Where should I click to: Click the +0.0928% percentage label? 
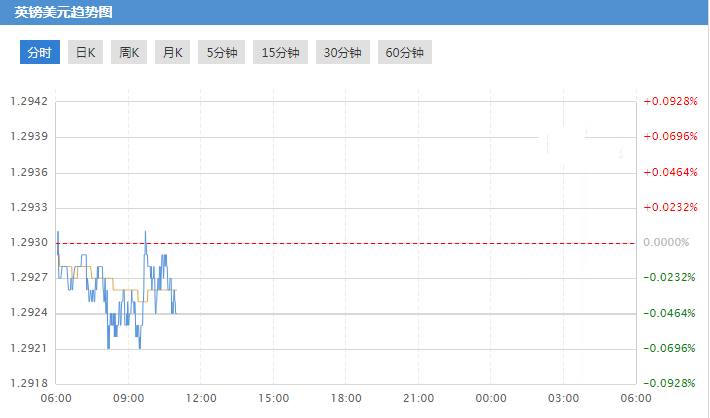[x=670, y=101]
